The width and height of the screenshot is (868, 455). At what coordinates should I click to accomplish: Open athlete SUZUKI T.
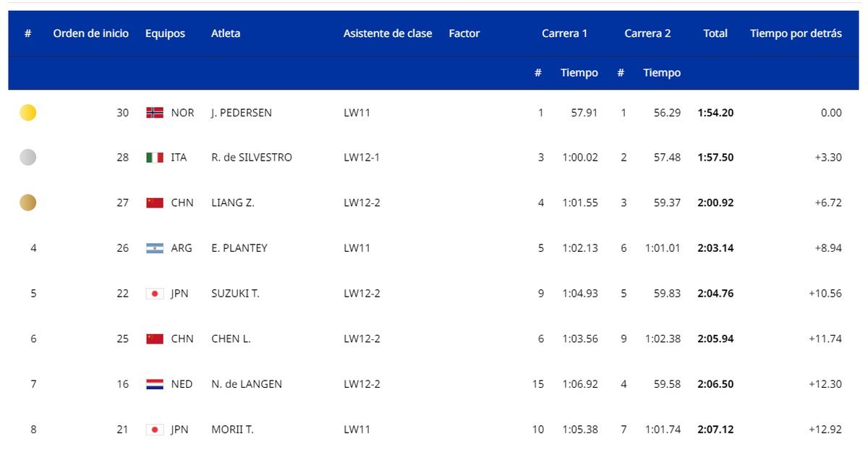[235, 294]
